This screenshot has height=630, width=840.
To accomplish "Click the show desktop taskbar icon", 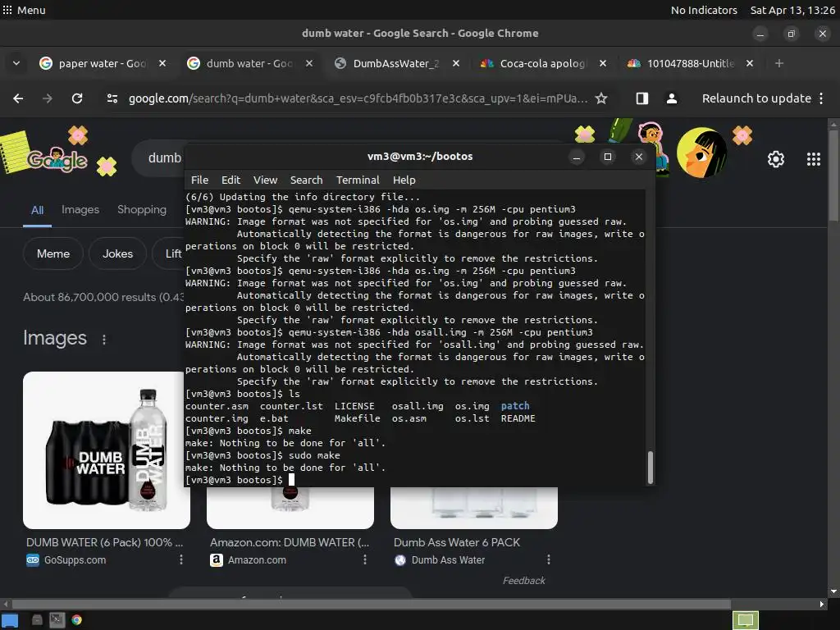I will tap(10, 620).
